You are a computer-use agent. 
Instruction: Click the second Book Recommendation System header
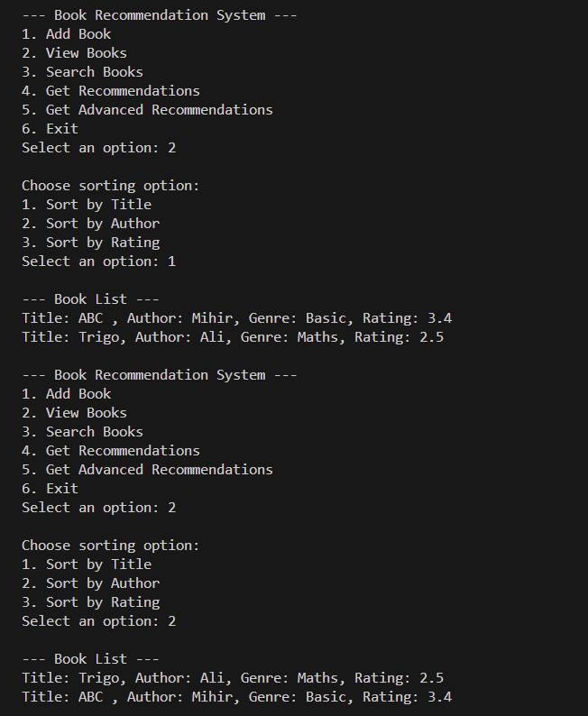[159, 375]
